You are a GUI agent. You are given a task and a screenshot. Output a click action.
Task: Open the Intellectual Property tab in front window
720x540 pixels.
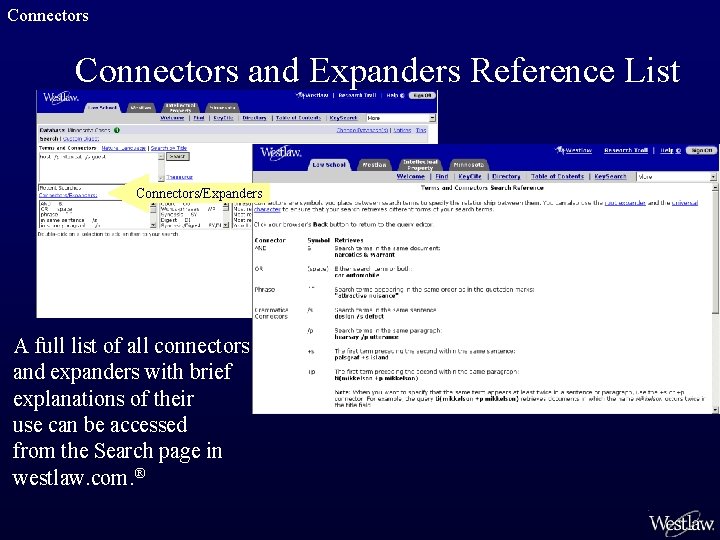point(420,165)
